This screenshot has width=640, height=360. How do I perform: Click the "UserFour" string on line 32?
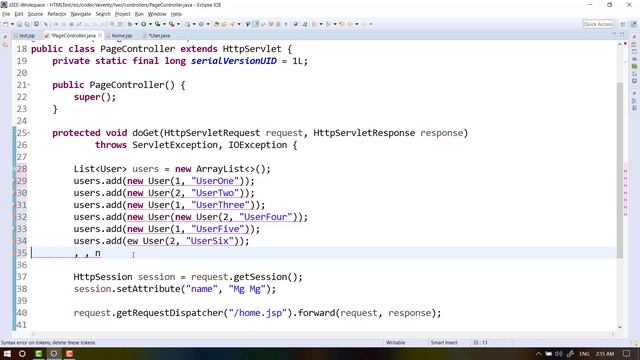266,217
